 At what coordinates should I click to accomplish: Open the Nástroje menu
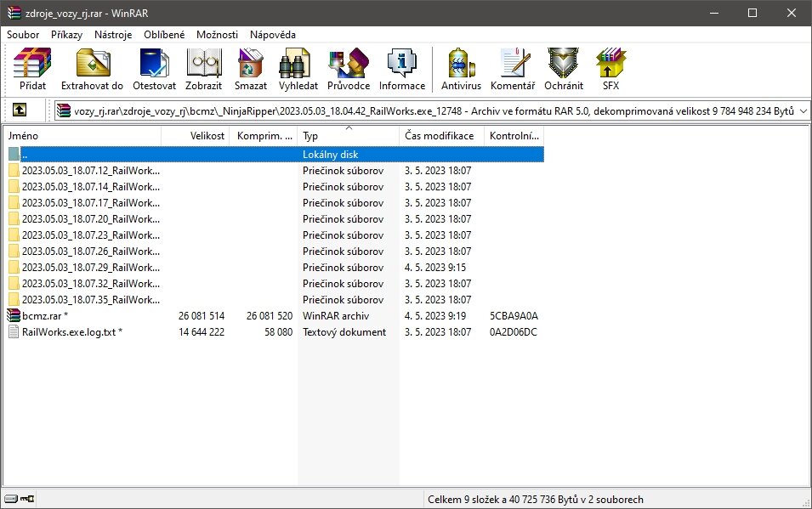[113, 35]
